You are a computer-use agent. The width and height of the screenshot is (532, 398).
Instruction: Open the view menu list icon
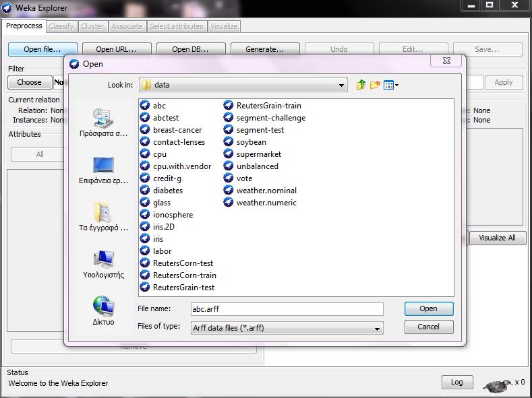(x=390, y=85)
